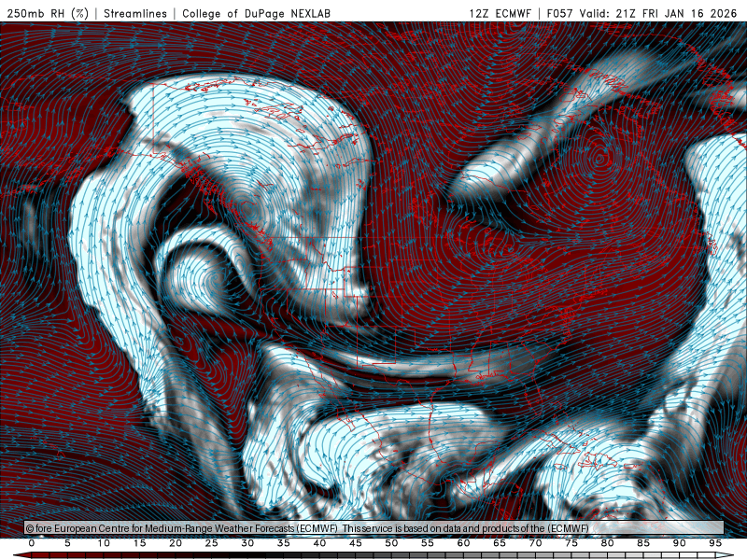Select the "12Z ECMWF" model run label

click(500, 13)
